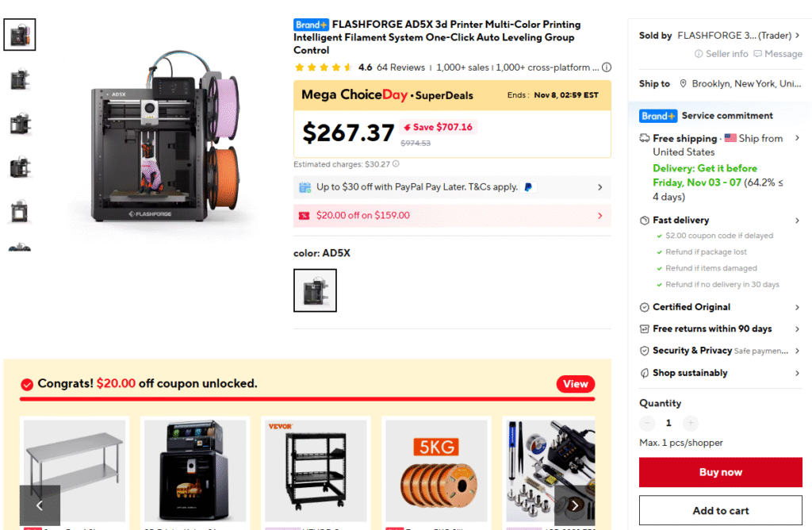This screenshot has width=812, height=530.
Task: Click the PayPal logo icon
Action: point(528,187)
